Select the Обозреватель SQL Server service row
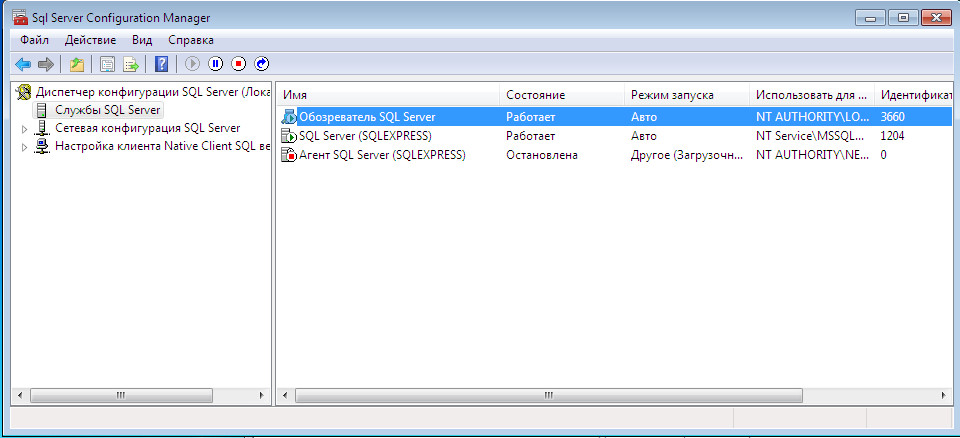Viewport: 960px width, 438px height. [x=615, y=116]
